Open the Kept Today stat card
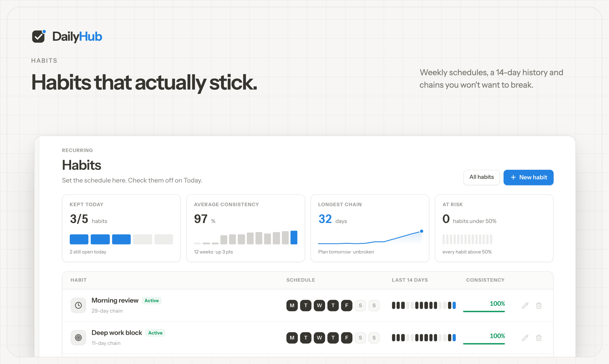Screen dimensions: 609x364 click(x=121, y=228)
